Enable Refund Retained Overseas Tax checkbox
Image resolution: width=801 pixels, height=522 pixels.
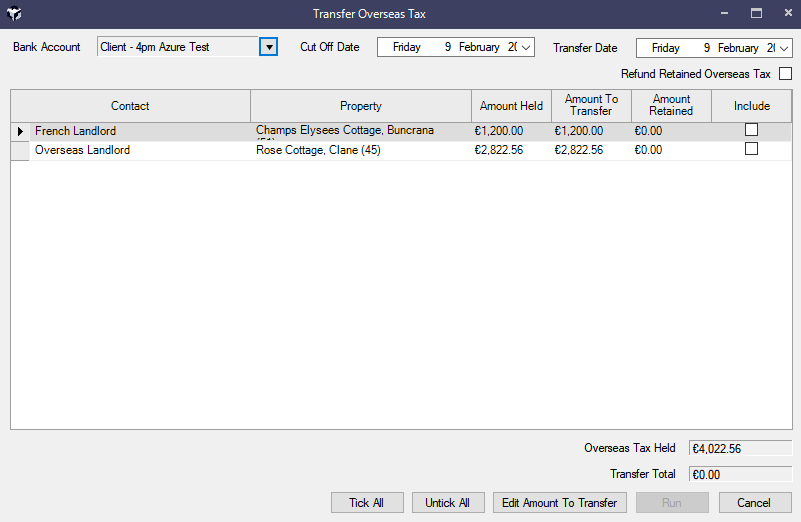[x=785, y=74]
